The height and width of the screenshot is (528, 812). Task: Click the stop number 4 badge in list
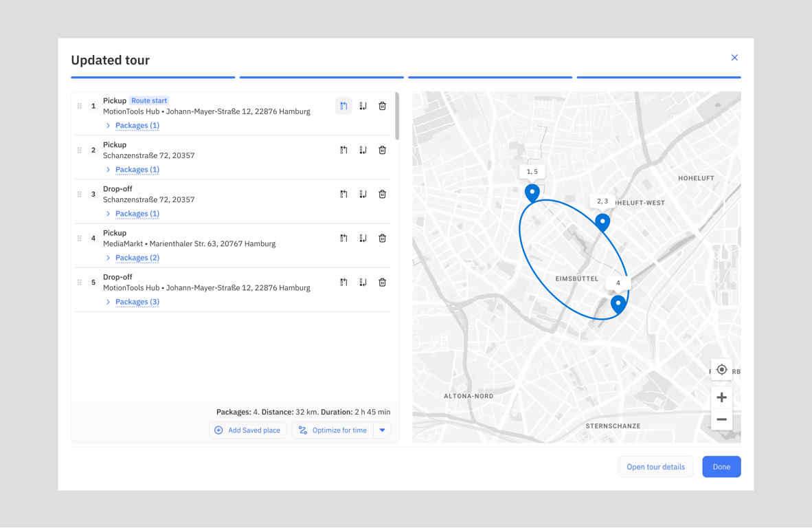coord(93,239)
